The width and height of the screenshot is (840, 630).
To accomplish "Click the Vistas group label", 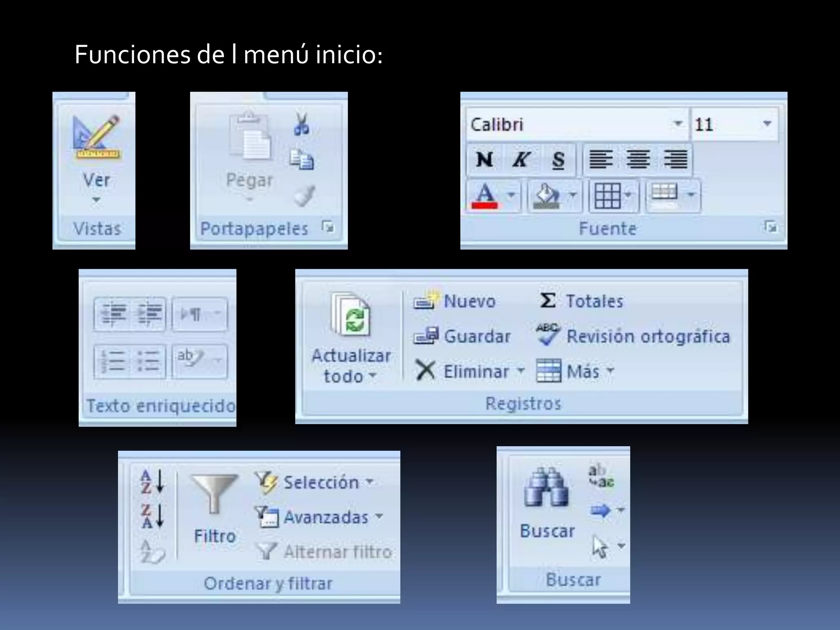I will [x=97, y=228].
